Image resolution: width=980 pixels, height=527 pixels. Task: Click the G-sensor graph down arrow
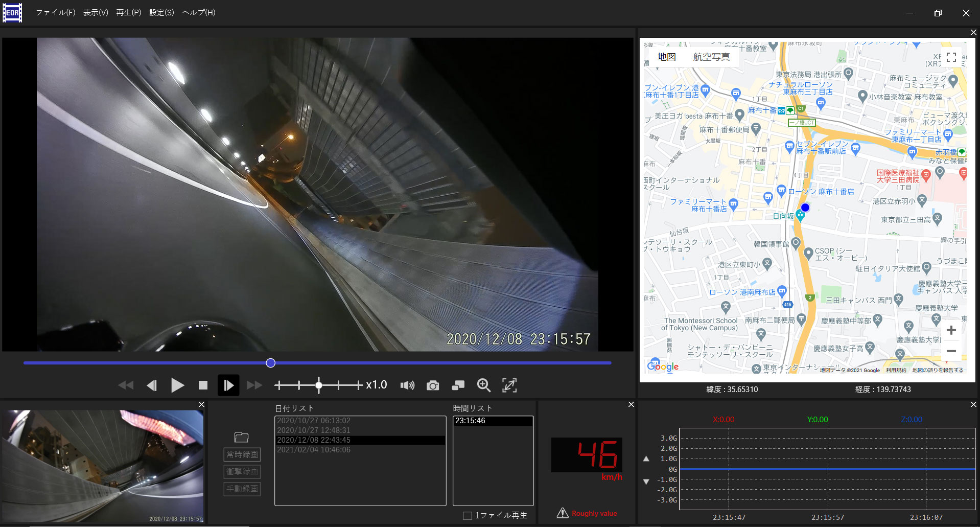coord(646,482)
